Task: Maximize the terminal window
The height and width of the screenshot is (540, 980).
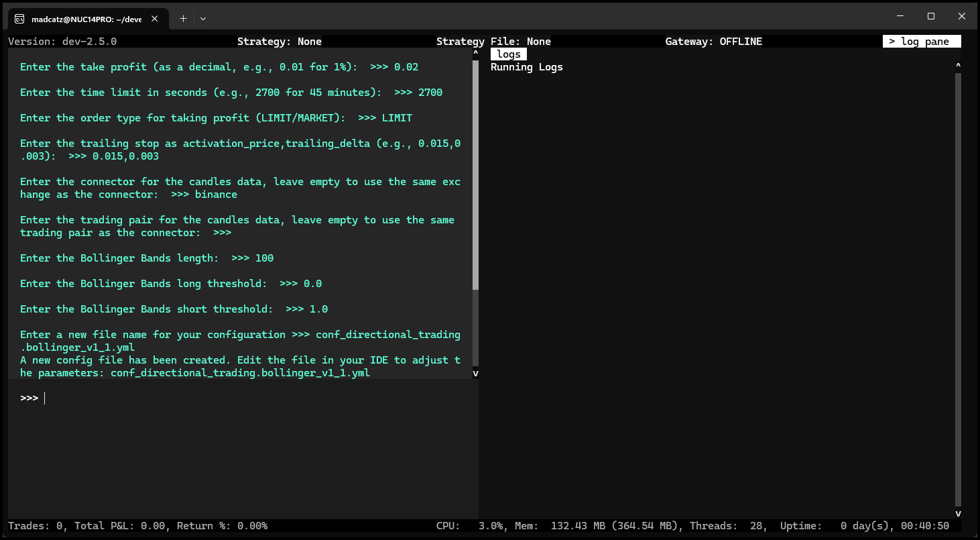Action: coord(930,16)
